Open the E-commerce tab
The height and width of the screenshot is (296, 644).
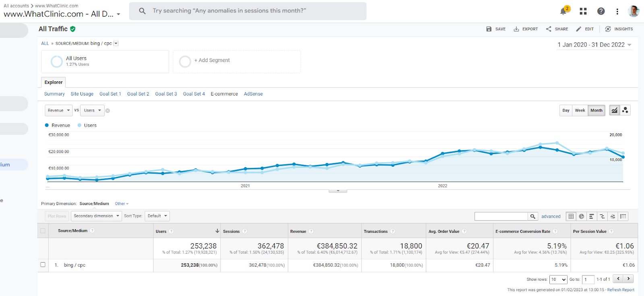tap(224, 94)
